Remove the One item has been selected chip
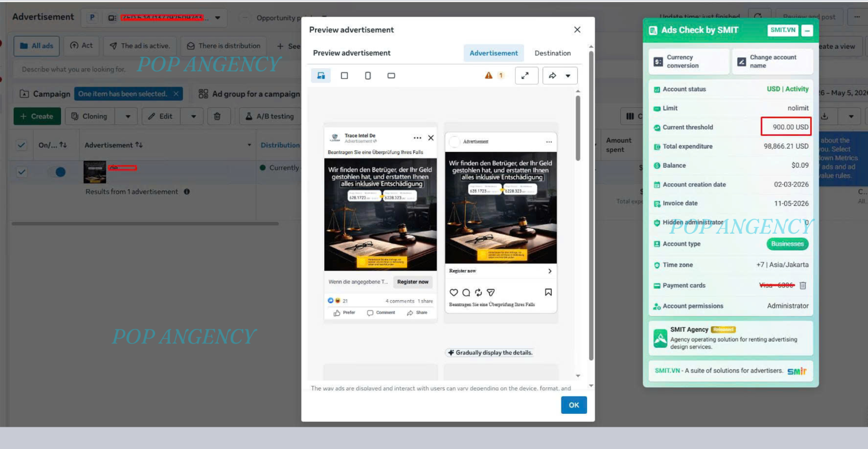The image size is (868, 449). click(x=176, y=94)
